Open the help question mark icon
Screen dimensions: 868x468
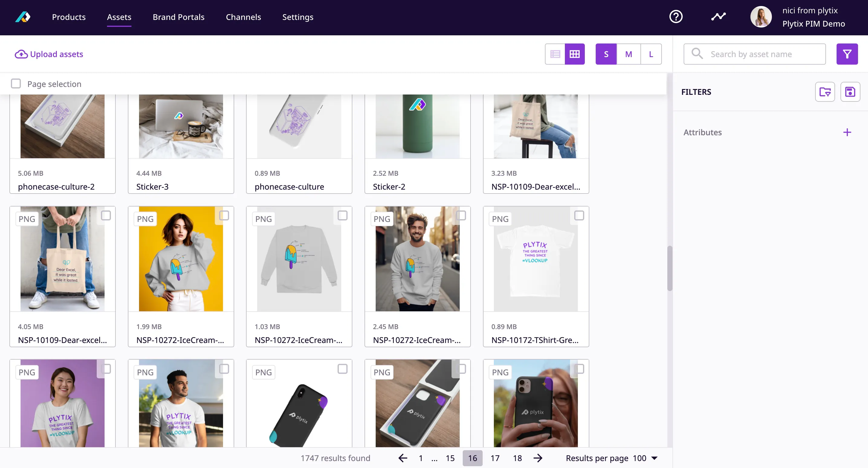click(x=675, y=17)
